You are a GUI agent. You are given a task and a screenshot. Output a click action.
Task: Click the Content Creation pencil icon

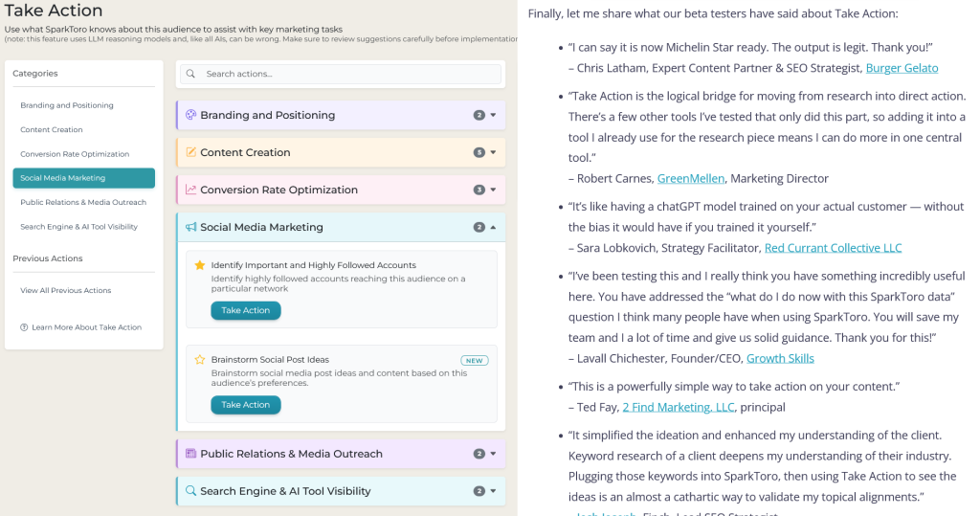point(191,152)
